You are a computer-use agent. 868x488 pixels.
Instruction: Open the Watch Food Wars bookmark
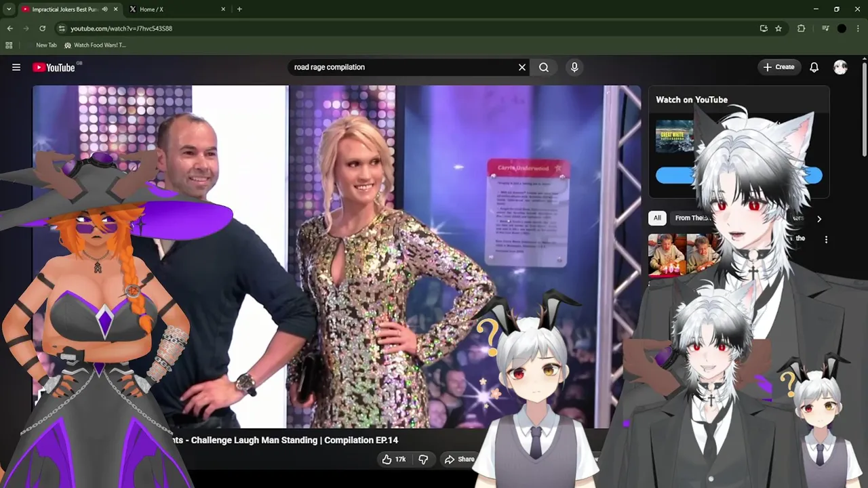coord(95,45)
